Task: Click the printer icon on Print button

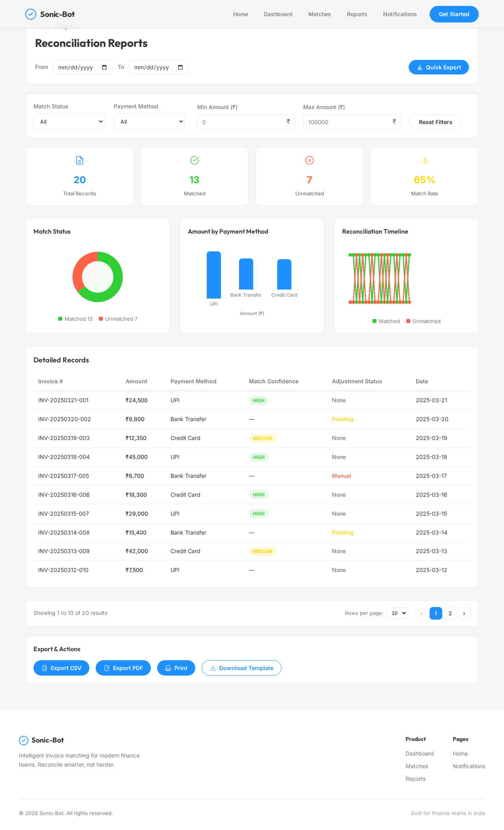Action: [168, 668]
